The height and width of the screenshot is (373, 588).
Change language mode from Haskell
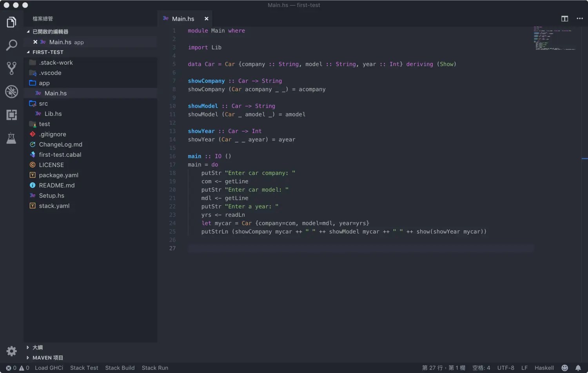click(544, 368)
